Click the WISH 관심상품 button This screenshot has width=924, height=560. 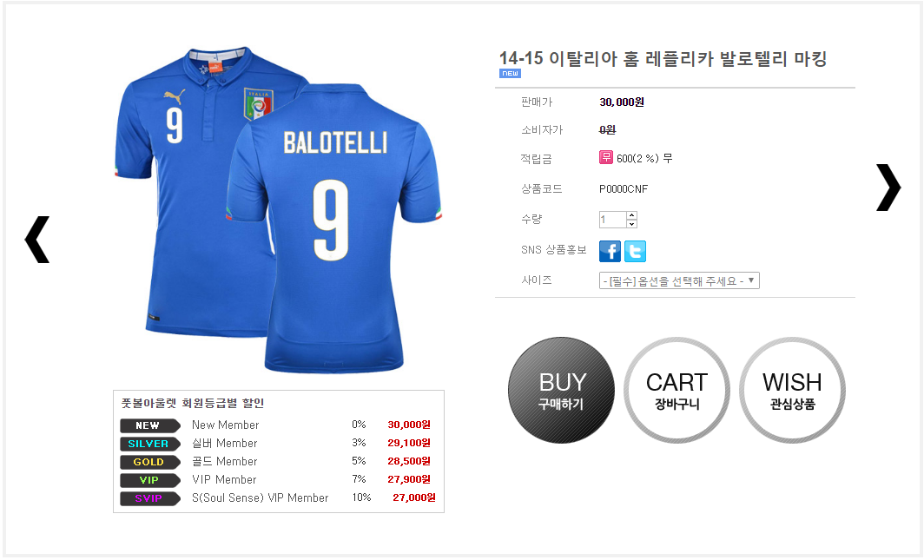point(792,390)
